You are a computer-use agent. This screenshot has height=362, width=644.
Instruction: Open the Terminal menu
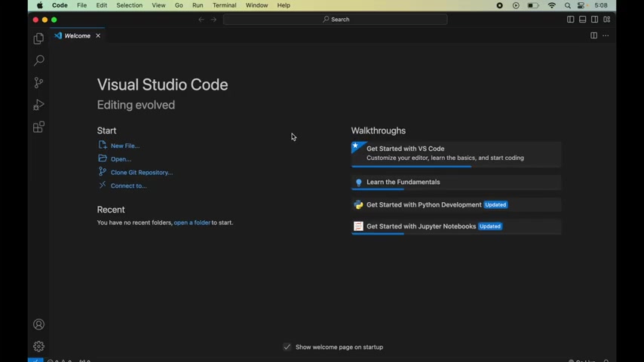224,5
